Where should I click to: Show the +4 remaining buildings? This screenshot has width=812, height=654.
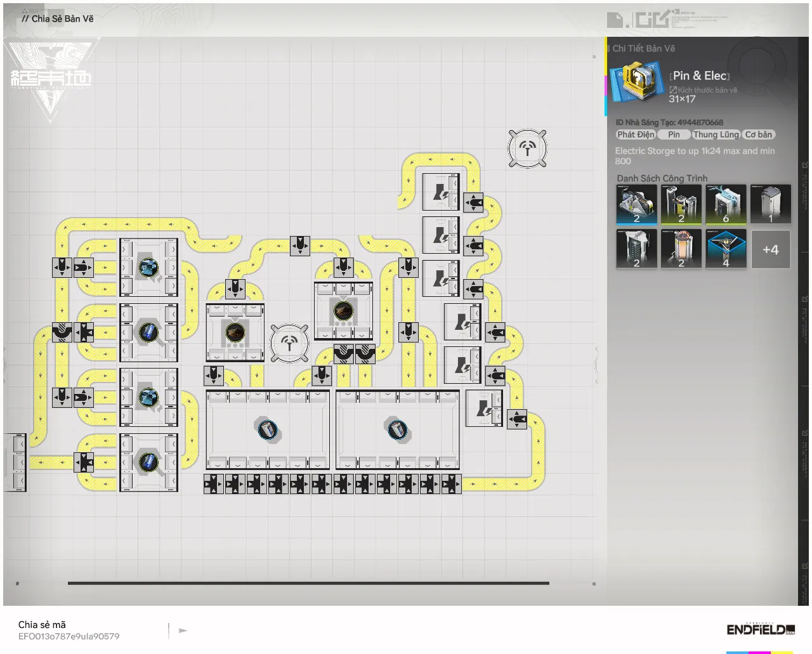[771, 249]
